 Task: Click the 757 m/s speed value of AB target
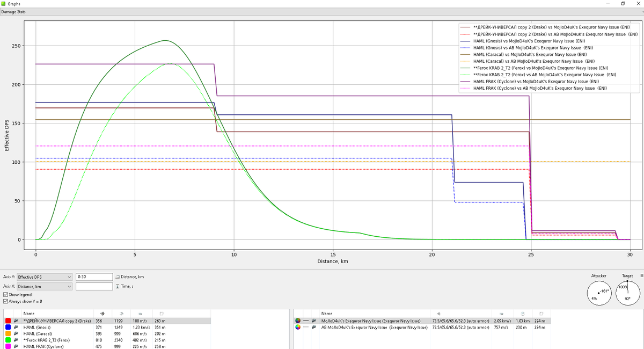500,327
